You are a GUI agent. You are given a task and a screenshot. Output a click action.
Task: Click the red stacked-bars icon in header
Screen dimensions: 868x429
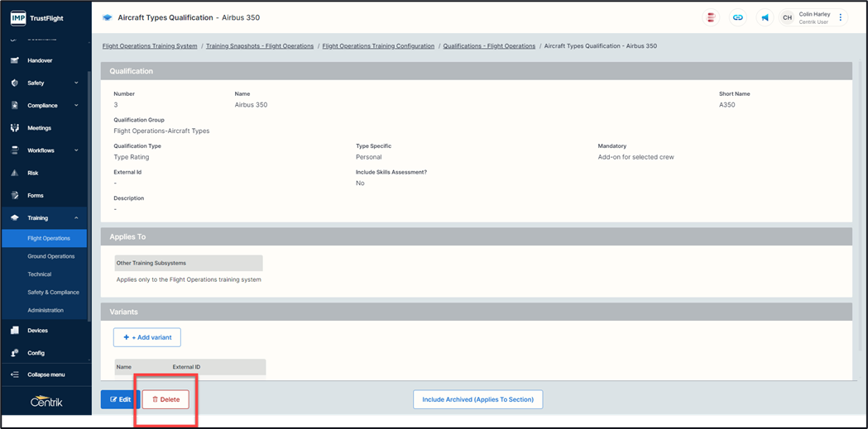click(x=710, y=17)
